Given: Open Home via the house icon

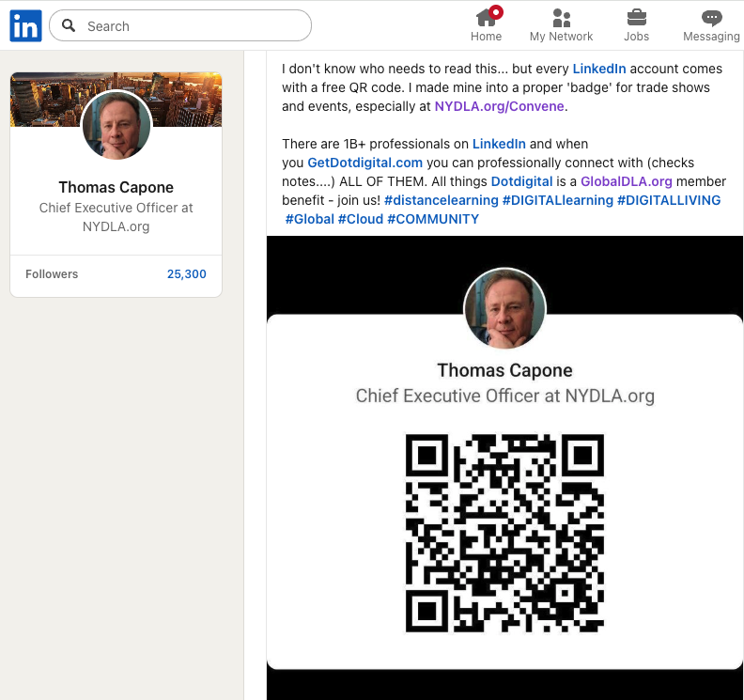Looking at the screenshot, I should tap(486, 17).
